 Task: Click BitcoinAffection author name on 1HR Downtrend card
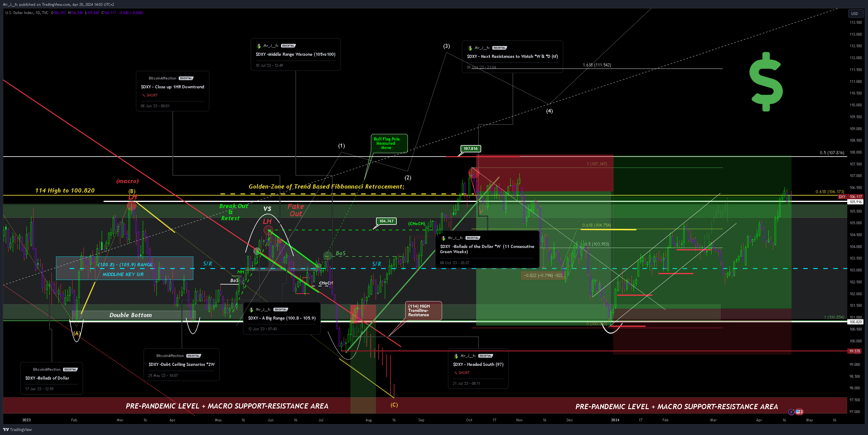point(162,78)
